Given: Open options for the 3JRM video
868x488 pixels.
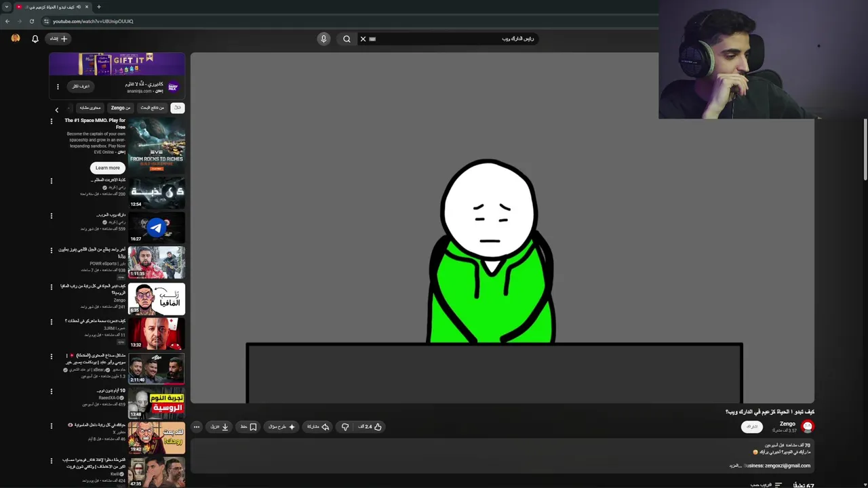Looking at the screenshot, I should (x=51, y=321).
